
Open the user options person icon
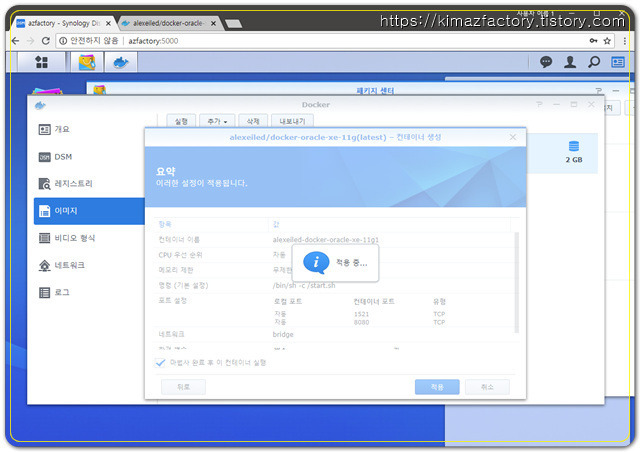click(570, 62)
